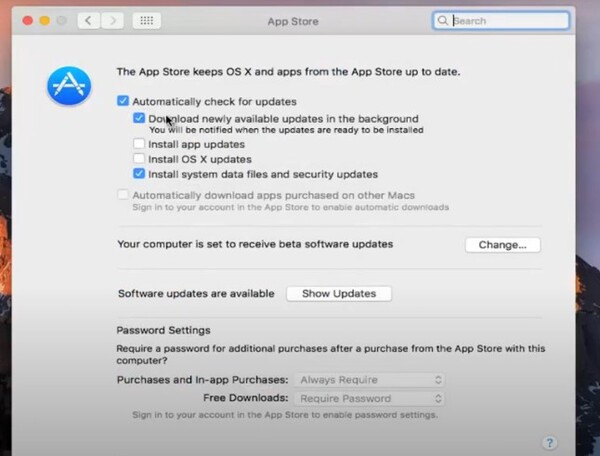Viewport: 600px width, 456px height.
Task: Click the Change... button
Action: 503,245
